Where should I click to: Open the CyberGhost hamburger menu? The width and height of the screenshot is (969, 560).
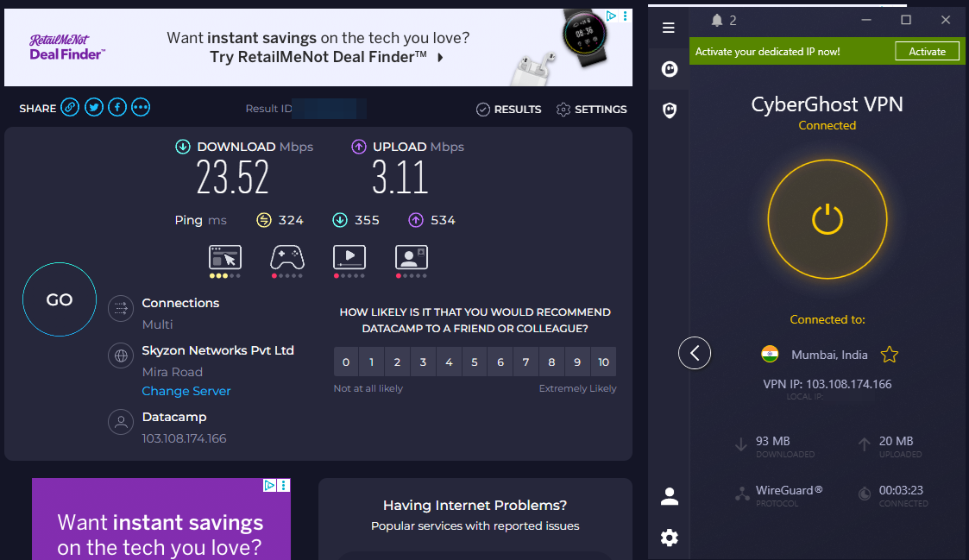[x=668, y=28]
